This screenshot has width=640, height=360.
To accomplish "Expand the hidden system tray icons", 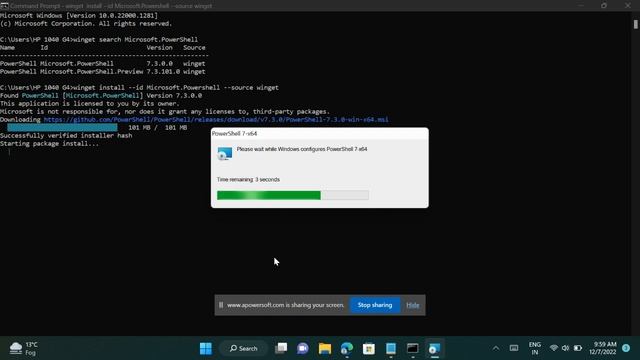I will pyautogui.click(x=496, y=348).
